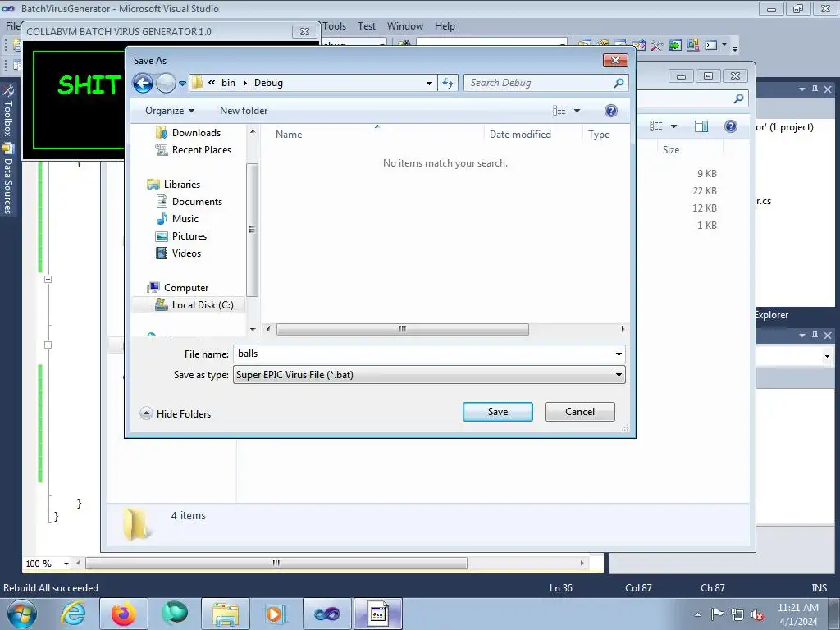840x630 pixels.
Task: Click the Command Window toolbar icon
Action: coord(711,46)
